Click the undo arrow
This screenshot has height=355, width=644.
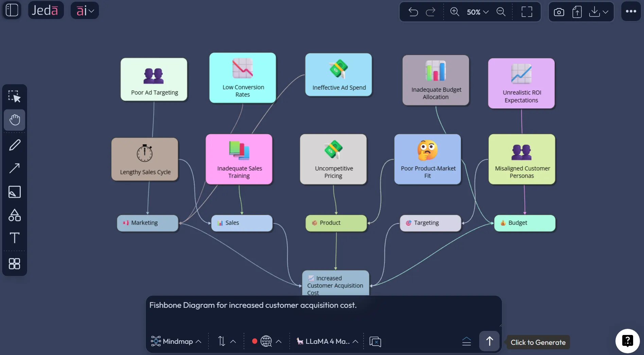(413, 12)
